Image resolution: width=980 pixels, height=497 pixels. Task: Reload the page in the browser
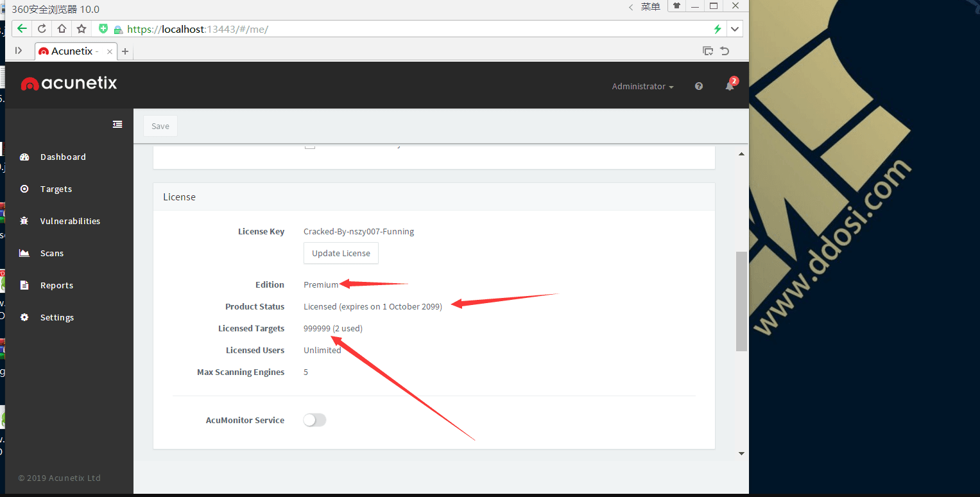tap(42, 29)
